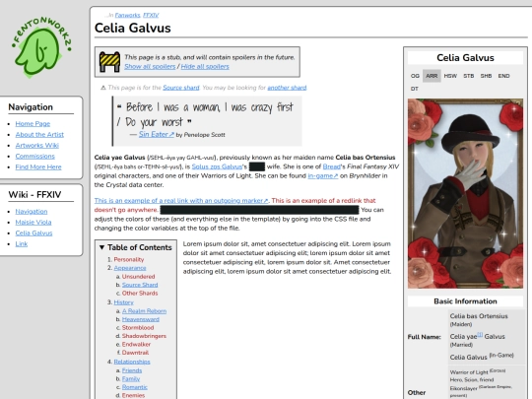Open Find More Here link
Image resolution: width=532 pixels, height=399 pixels.
38,167
